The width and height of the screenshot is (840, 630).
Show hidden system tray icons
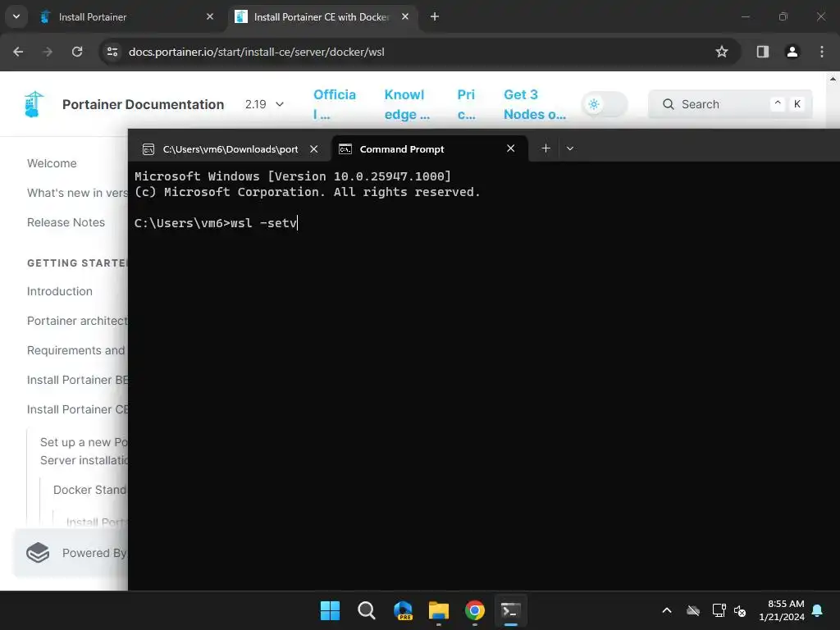coord(667,610)
